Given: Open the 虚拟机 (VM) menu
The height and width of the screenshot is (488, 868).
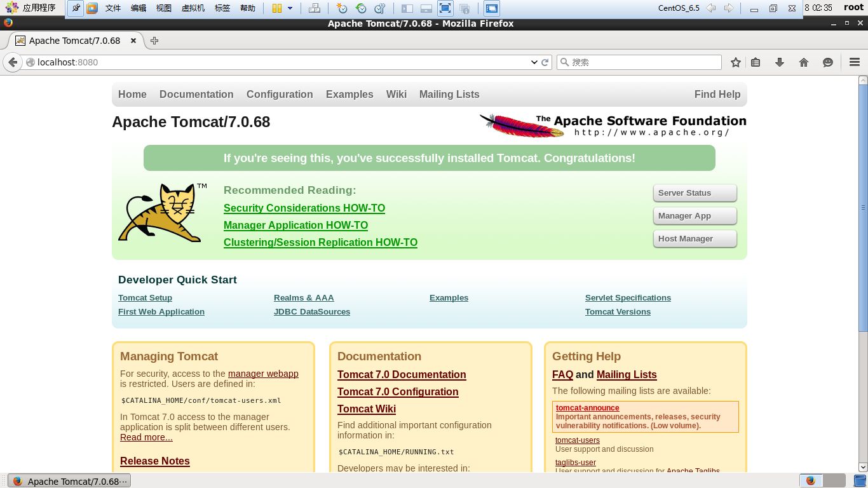Looking at the screenshot, I should pos(193,8).
